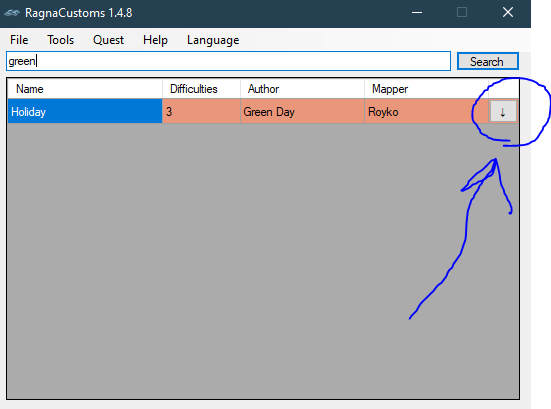This screenshot has height=409, width=551.
Task: Click the Search button
Action: (x=487, y=61)
